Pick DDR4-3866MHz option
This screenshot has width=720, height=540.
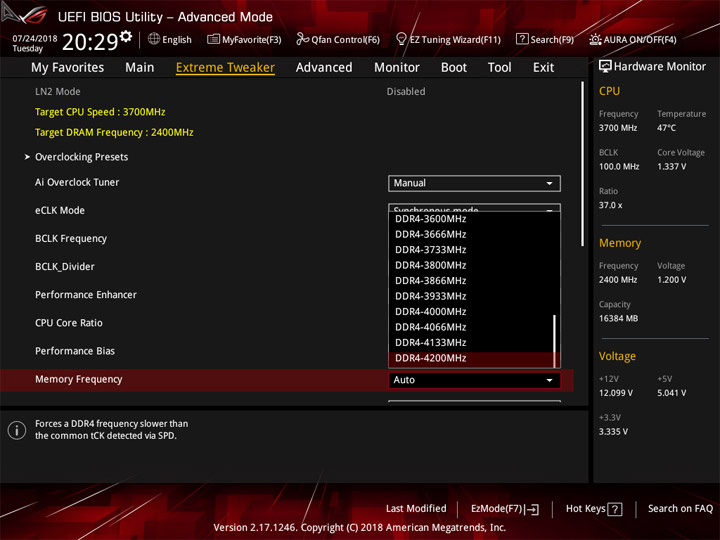tap(472, 281)
